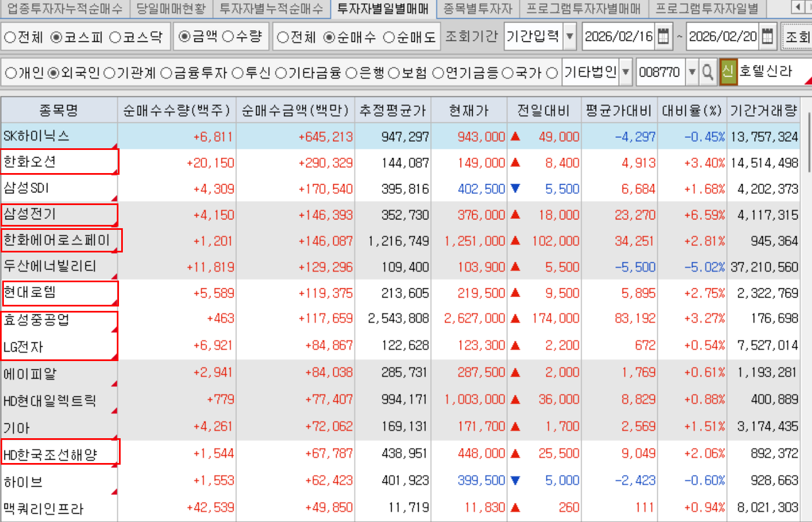
Task: Open the end date calendar picker
Action: coord(767,37)
